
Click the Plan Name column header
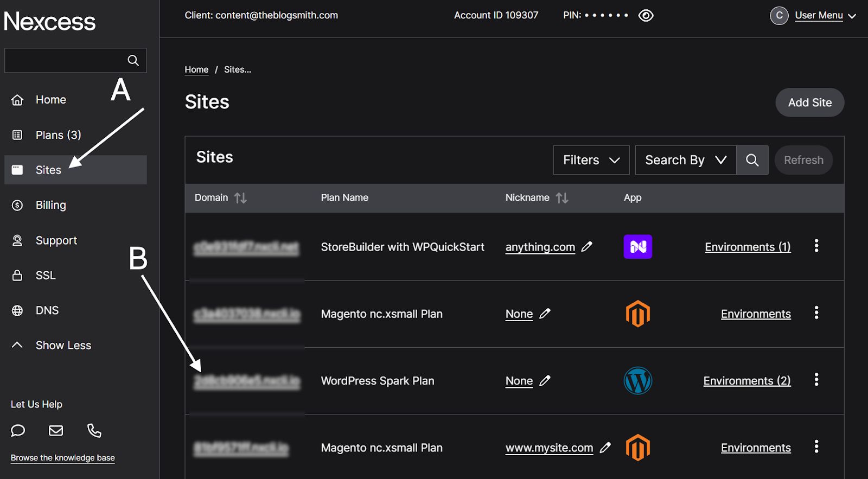344,198
